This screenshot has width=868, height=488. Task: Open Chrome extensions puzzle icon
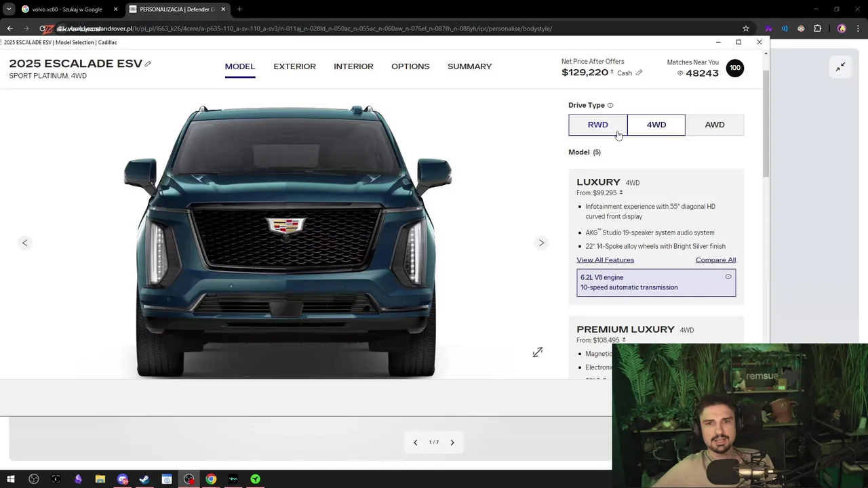coord(817,28)
